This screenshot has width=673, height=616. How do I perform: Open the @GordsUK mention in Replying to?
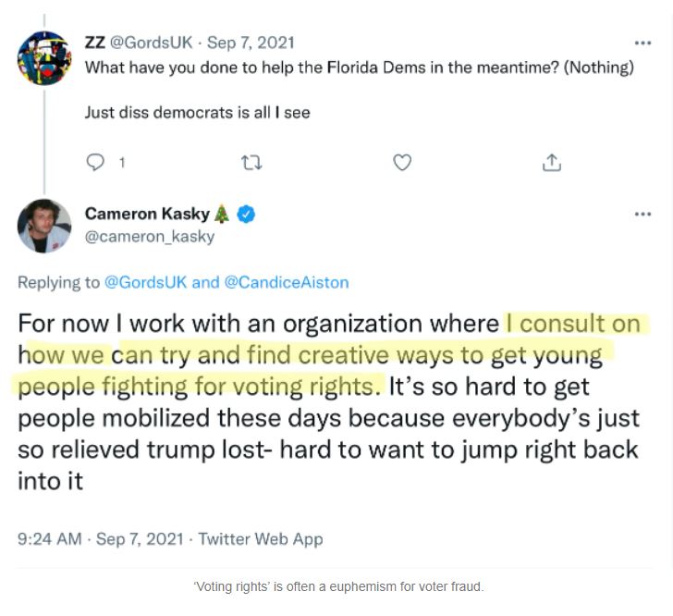coord(146,282)
